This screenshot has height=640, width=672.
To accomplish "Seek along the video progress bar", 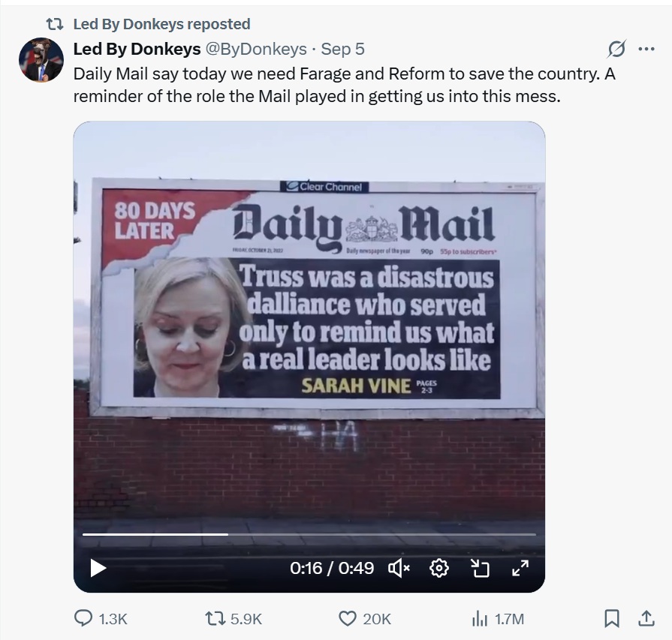I will 309,534.
